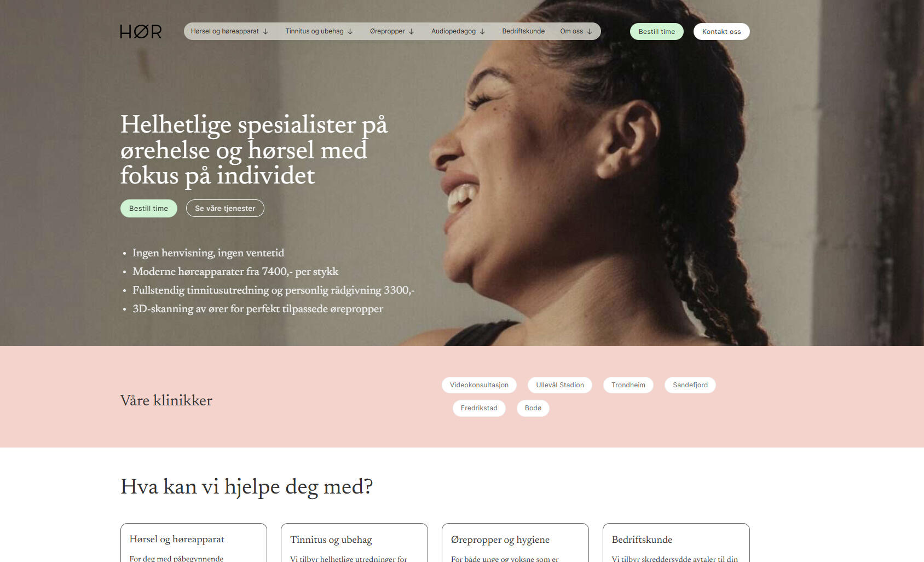Choose the Sandefjord clinic

pos(690,385)
